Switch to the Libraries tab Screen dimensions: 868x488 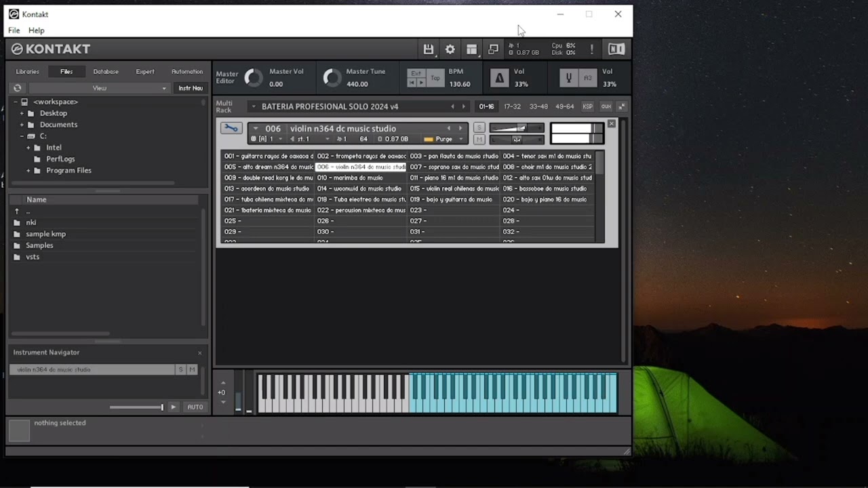click(x=28, y=71)
